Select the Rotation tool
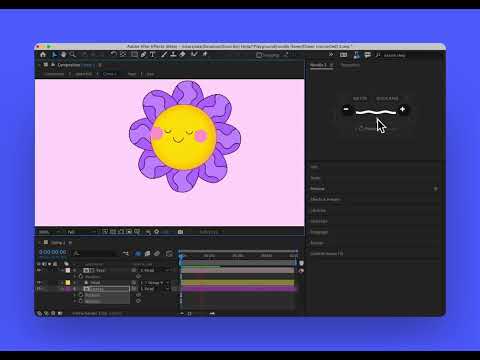The height and width of the screenshot is (360, 480). tap(114, 55)
